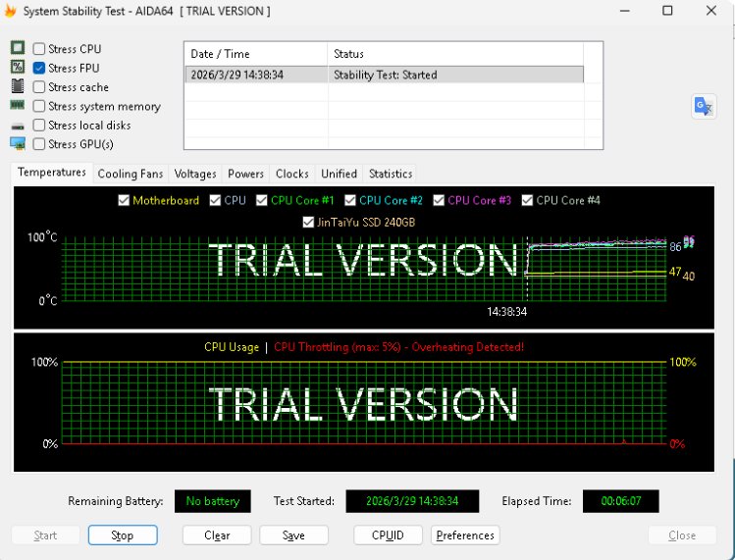Uncheck the Stress FPU option
Viewport: 735px width, 560px height.
[x=39, y=68]
